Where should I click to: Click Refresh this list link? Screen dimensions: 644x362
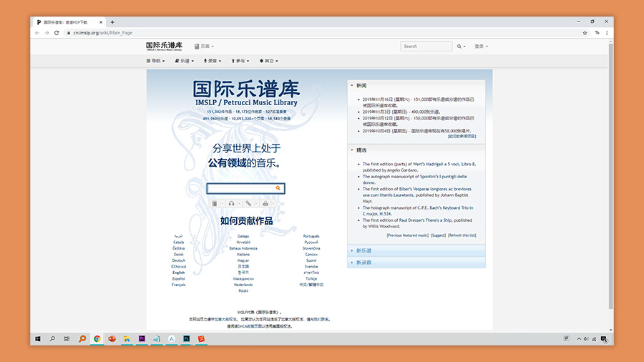point(462,235)
